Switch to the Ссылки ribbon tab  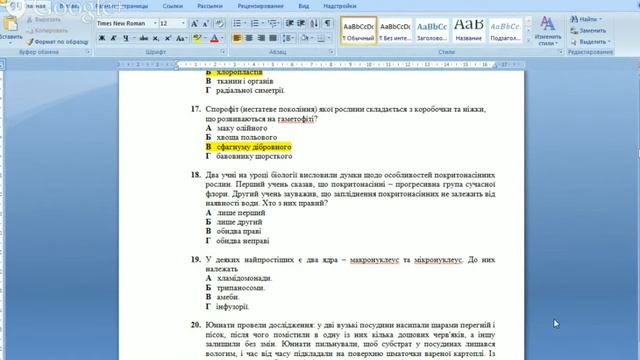pyautogui.click(x=172, y=6)
